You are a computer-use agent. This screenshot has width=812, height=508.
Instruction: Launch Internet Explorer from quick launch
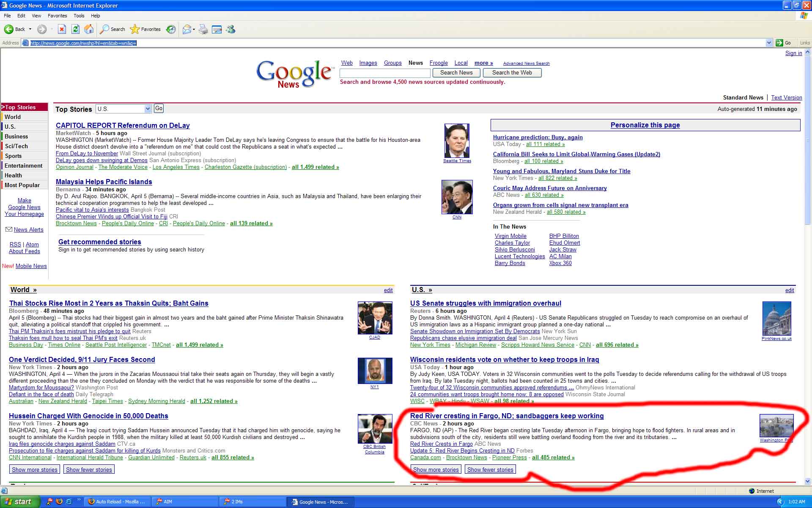[69, 502]
